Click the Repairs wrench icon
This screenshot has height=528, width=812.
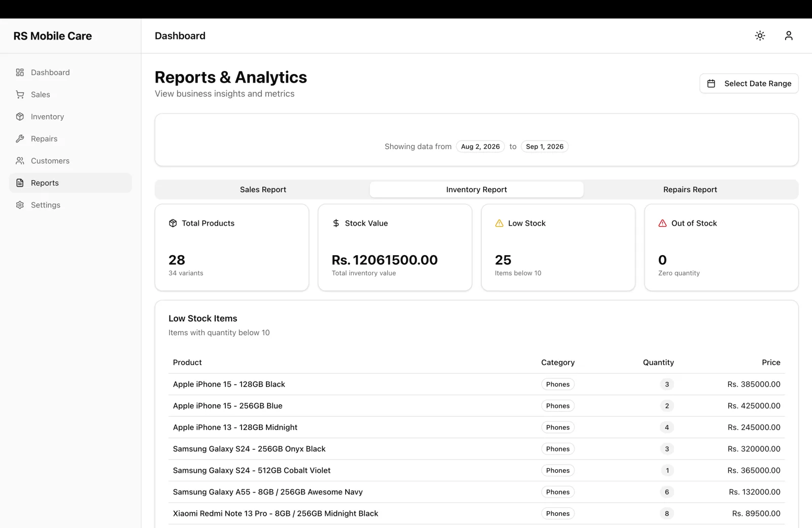click(x=20, y=138)
